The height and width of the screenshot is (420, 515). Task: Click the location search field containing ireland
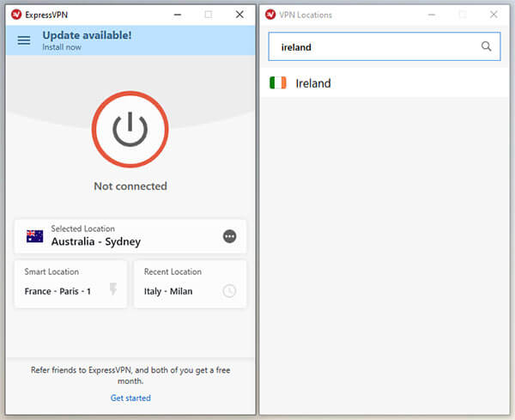[385, 46]
